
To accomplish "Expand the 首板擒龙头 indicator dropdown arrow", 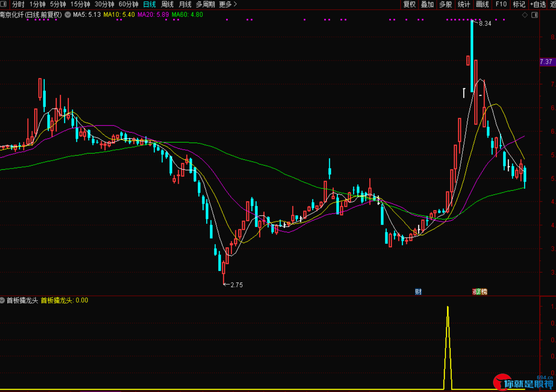I will pyautogui.click(x=2, y=301).
